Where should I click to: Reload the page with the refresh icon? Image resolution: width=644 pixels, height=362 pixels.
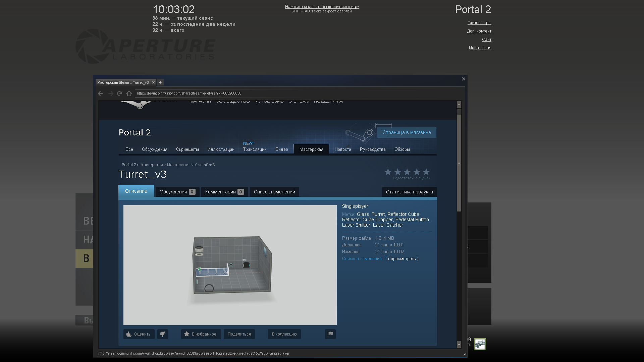click(119, 94)
